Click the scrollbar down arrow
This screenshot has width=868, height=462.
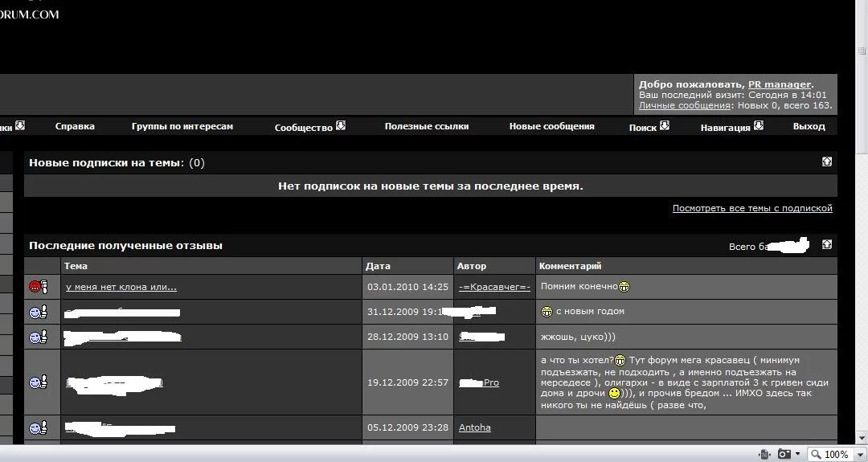[x=862, y=439]
